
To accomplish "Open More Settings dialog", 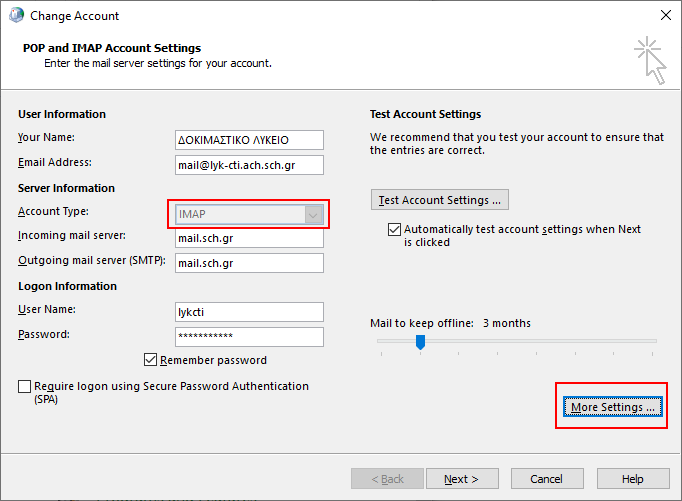I will (611, 407).
